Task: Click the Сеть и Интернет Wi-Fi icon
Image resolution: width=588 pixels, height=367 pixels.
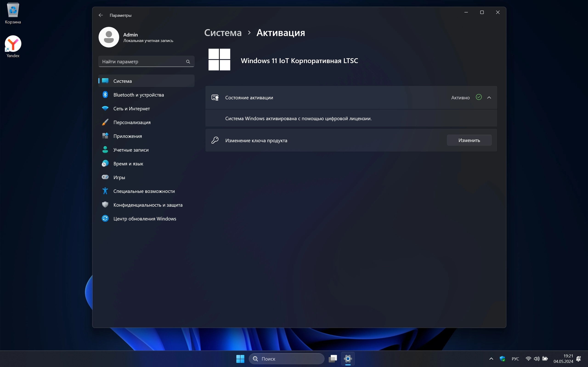Action: [105, 108]
